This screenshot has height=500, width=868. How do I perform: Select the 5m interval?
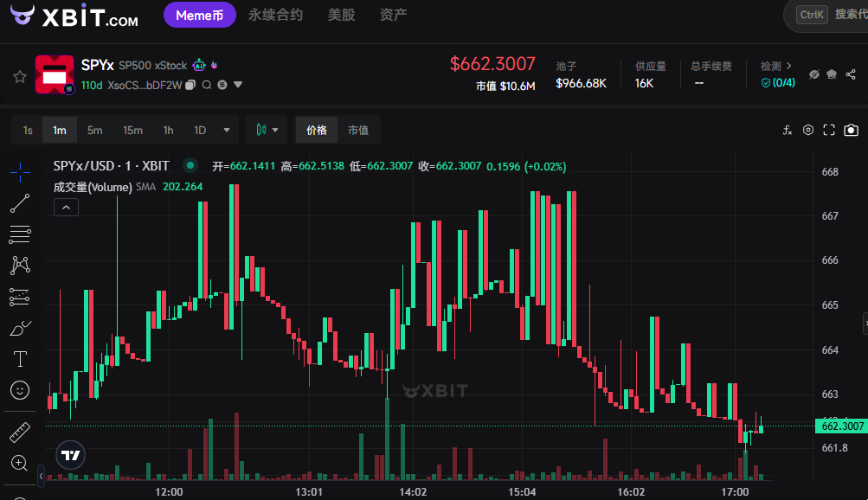(x=94, y=130)
